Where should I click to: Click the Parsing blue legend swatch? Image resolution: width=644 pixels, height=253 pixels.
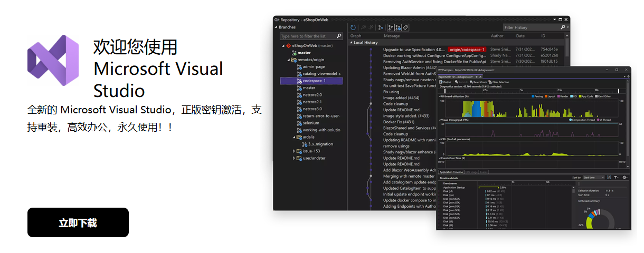533,96
